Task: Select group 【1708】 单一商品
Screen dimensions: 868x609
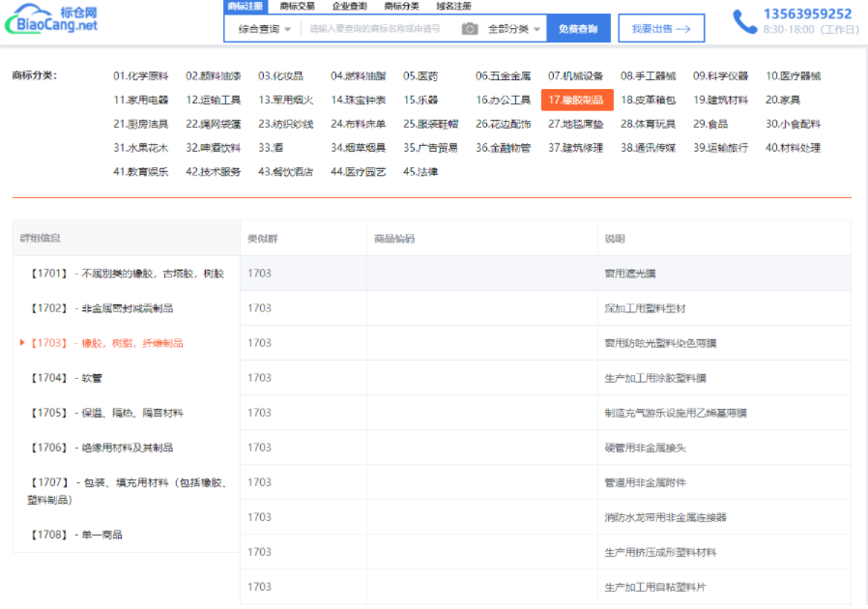Action: tap(75, 535)
